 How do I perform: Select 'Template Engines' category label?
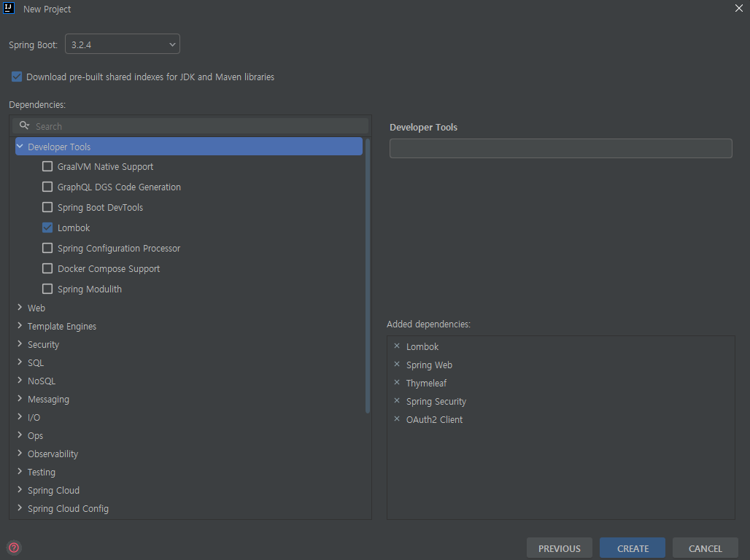pos(62,326)
